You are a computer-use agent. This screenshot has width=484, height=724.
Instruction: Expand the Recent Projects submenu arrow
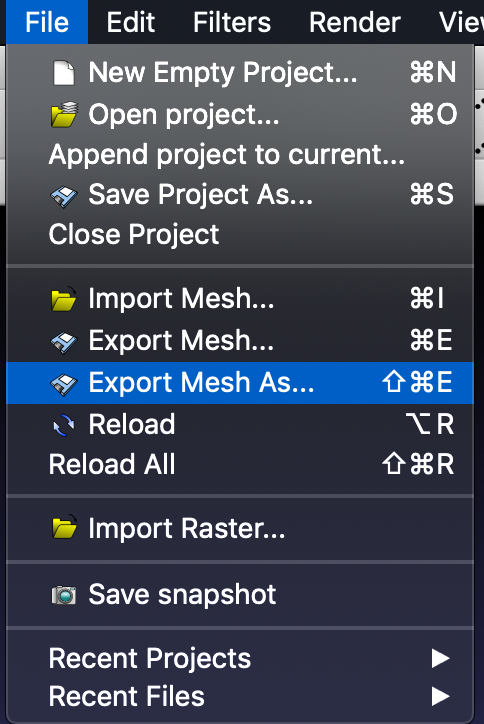click(440, 658)
